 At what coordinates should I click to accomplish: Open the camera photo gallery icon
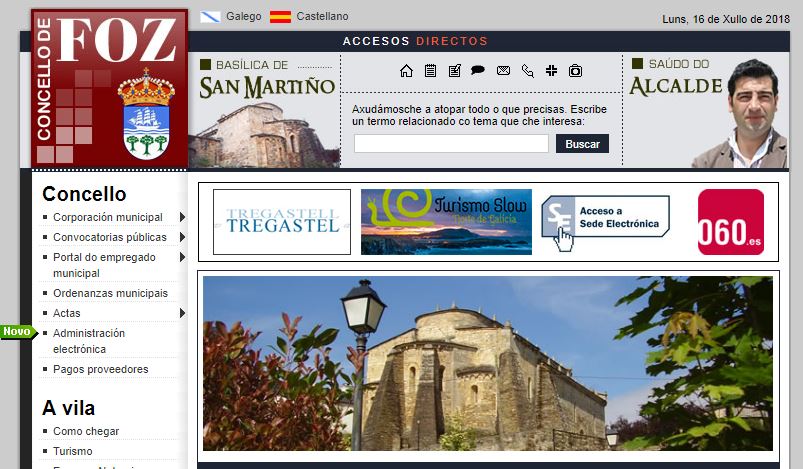(x=575, y=71)
